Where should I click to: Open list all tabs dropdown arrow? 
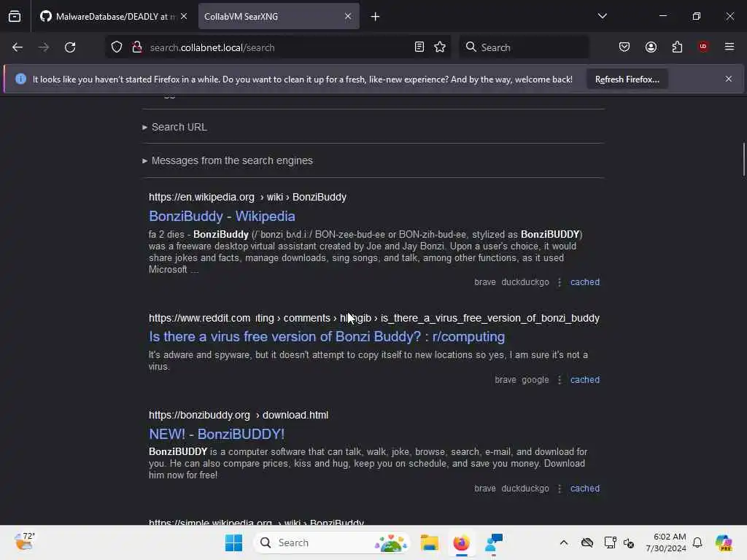[602, 16]
